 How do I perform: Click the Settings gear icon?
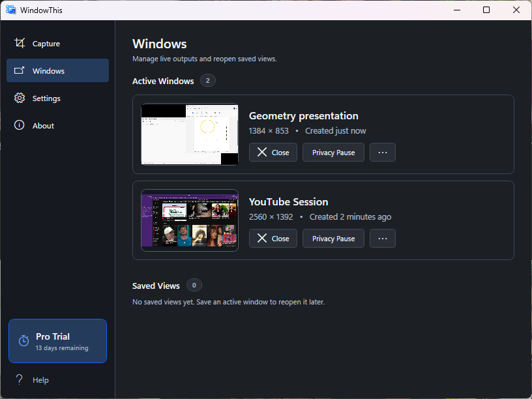20,98
